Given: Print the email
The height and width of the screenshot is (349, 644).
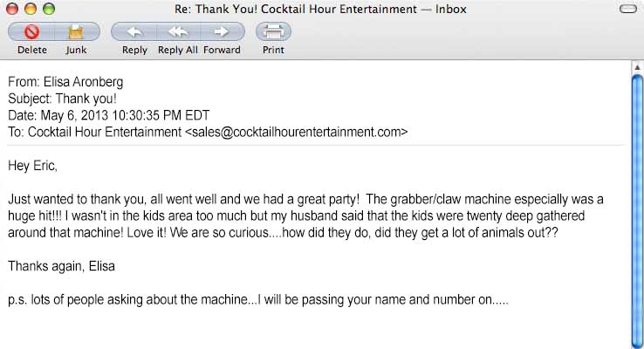Looking at the screenshot, I should pos(273,32).
